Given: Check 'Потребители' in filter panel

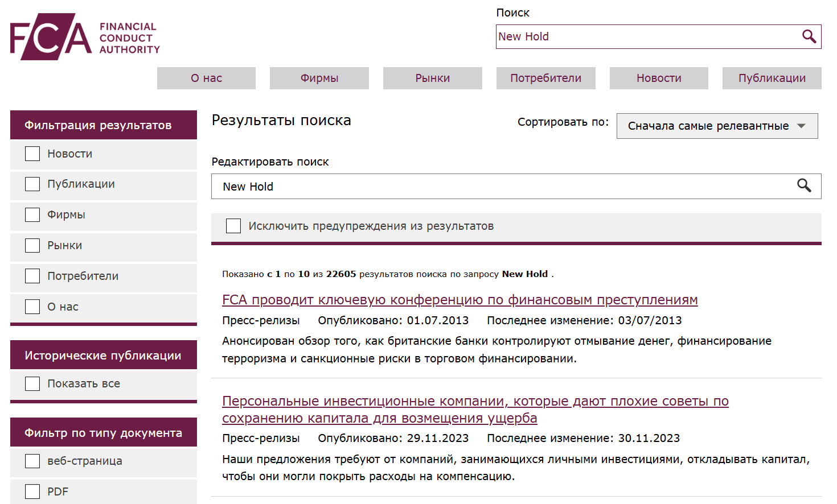Looking at the screenshot, I should [x=32, y=276].
